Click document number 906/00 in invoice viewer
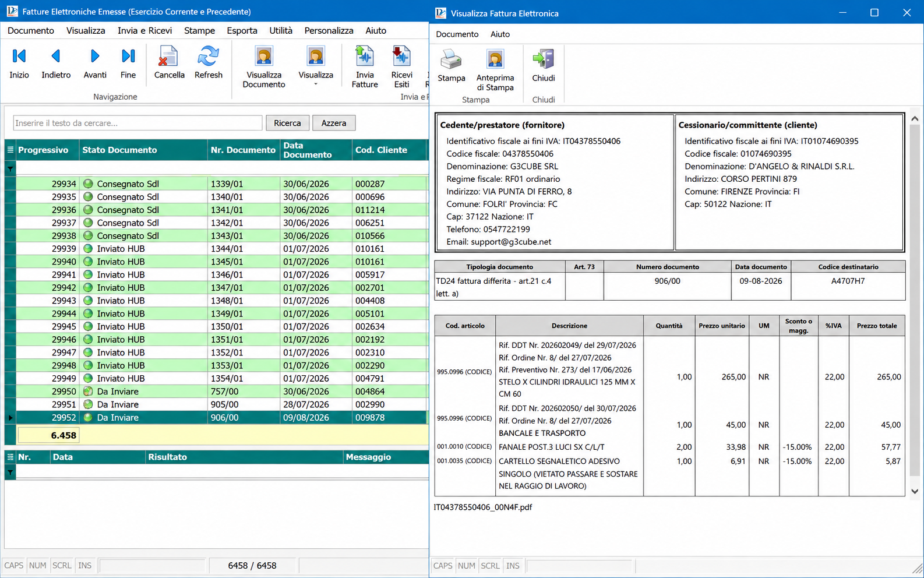The height and width of the screenshot is (578, 924). click(x=667, y=281)
